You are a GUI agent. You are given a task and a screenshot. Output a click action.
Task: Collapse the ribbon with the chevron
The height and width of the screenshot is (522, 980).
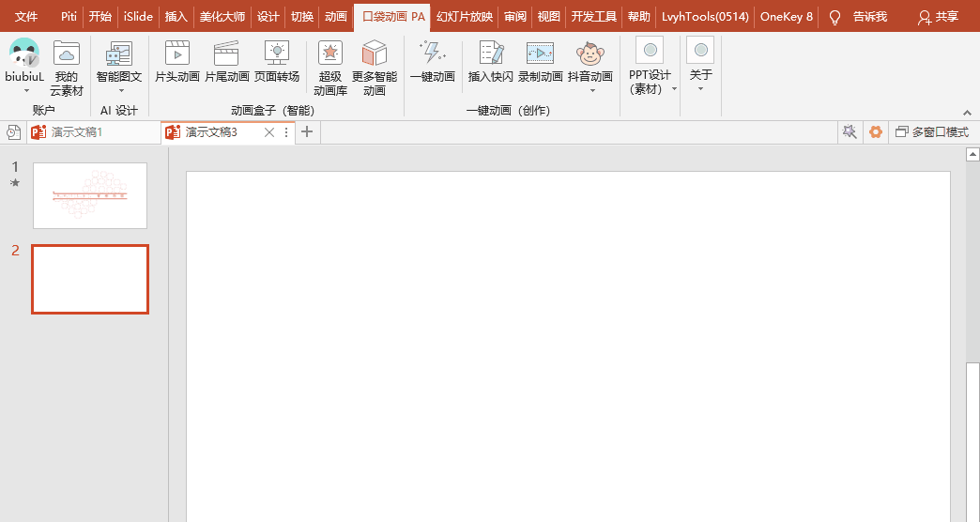pos(968,113)
